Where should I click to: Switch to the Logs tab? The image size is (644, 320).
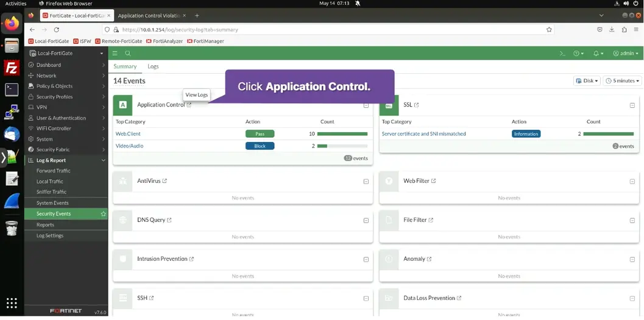153,66
